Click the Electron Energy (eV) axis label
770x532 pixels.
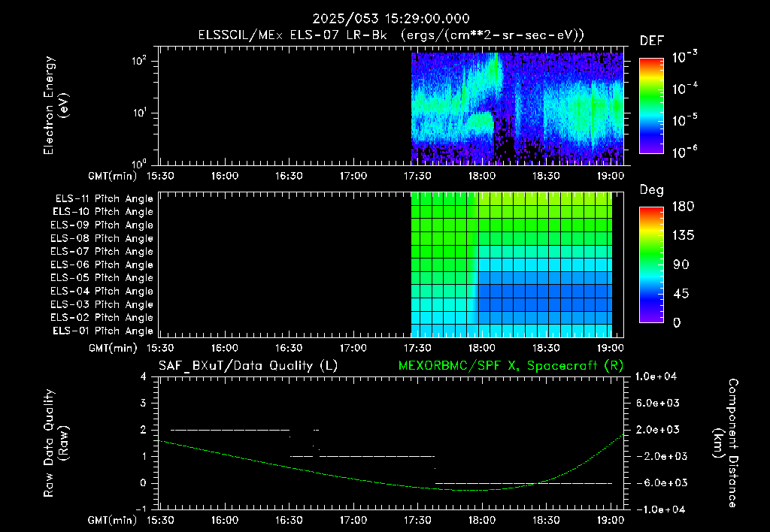pyautogui.click(x=56, y=105)
